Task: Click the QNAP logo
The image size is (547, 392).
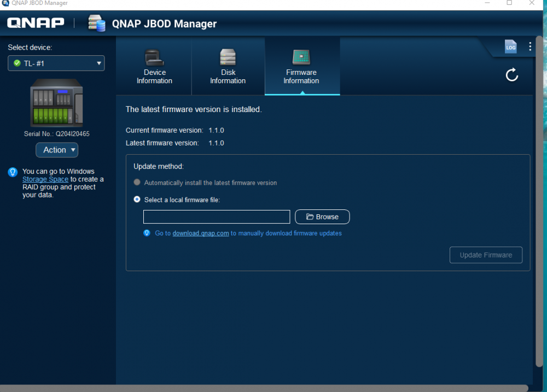Action: (x=36, y=22)
